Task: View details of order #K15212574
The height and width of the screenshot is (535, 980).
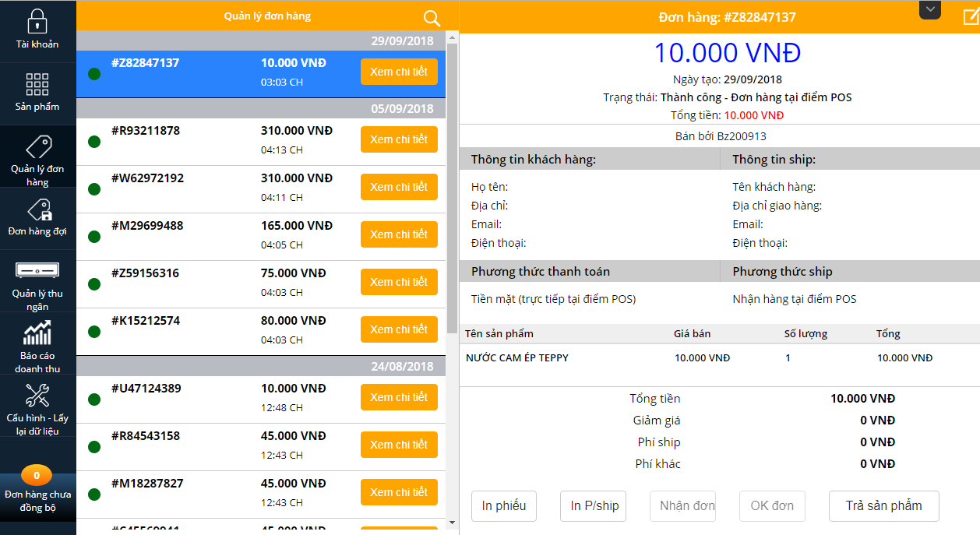Action: click(399, 329)
